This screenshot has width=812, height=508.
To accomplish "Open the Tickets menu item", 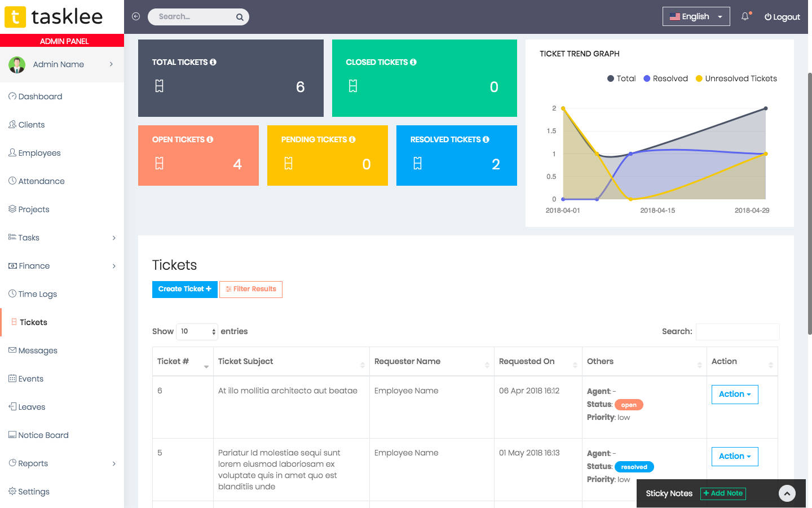I will [34, 322].
